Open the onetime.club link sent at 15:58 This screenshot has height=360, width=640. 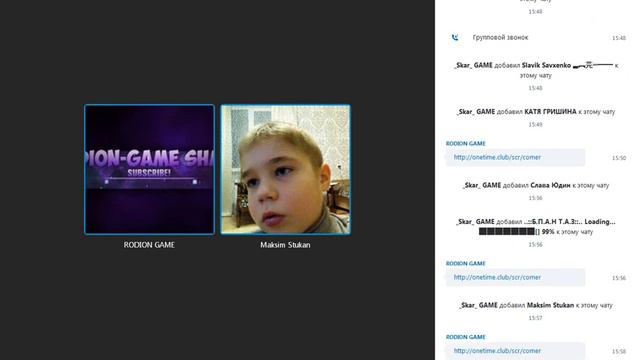[x=497, y=351]
